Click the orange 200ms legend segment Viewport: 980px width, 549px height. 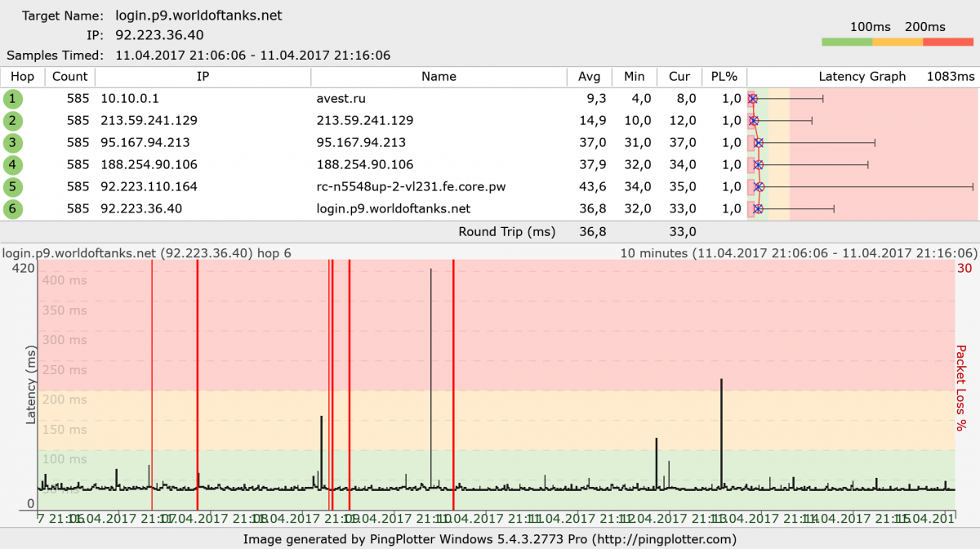coord(898,42)
